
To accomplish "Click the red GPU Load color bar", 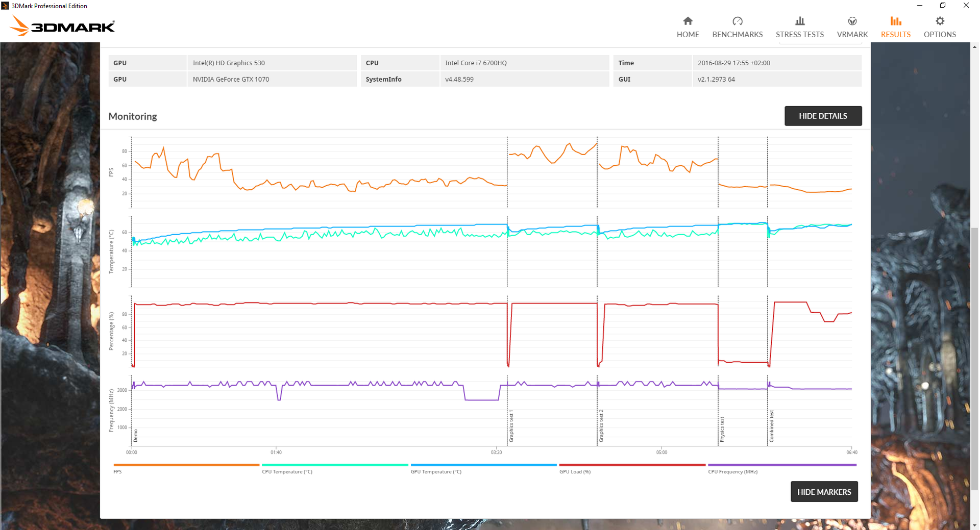I will click(x=632, y=465).
